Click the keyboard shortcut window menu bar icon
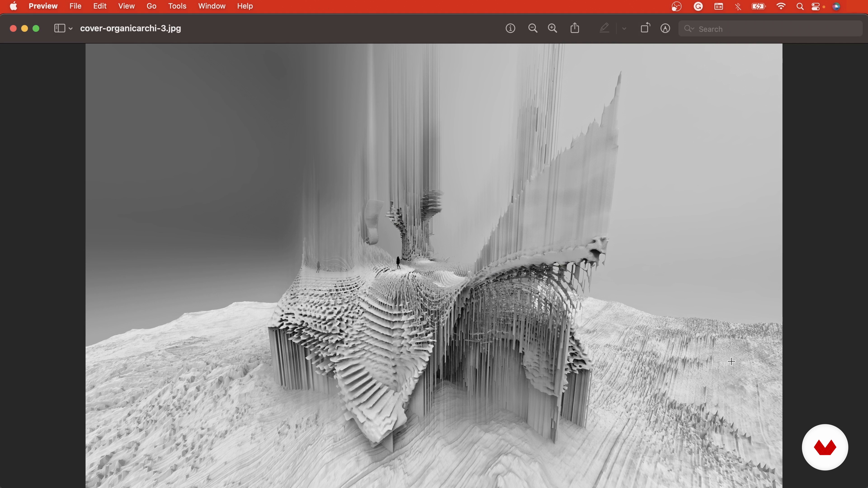The width and height of the screenshot is (868, 488). 719,7
